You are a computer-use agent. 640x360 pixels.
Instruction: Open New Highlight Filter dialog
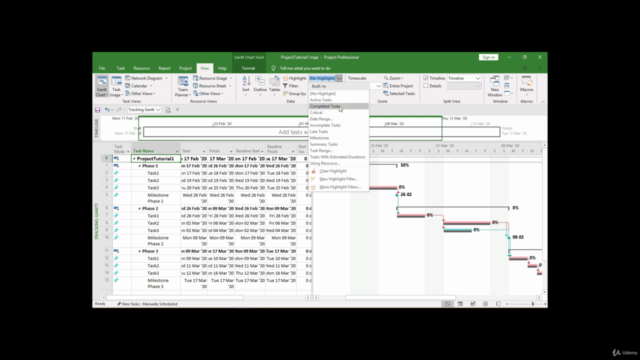click(x=338, y=179)
